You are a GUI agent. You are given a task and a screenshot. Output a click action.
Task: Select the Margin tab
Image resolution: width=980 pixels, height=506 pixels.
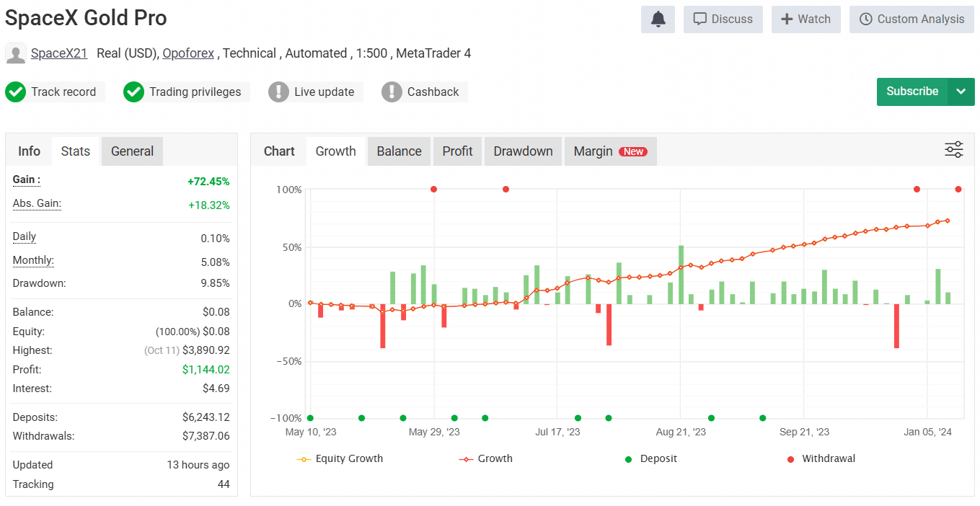(609, 151)
